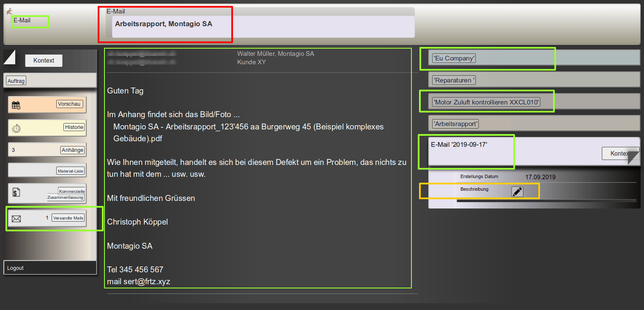Navigate to 'Eu Company' breadcrumb

click(454, 58)
